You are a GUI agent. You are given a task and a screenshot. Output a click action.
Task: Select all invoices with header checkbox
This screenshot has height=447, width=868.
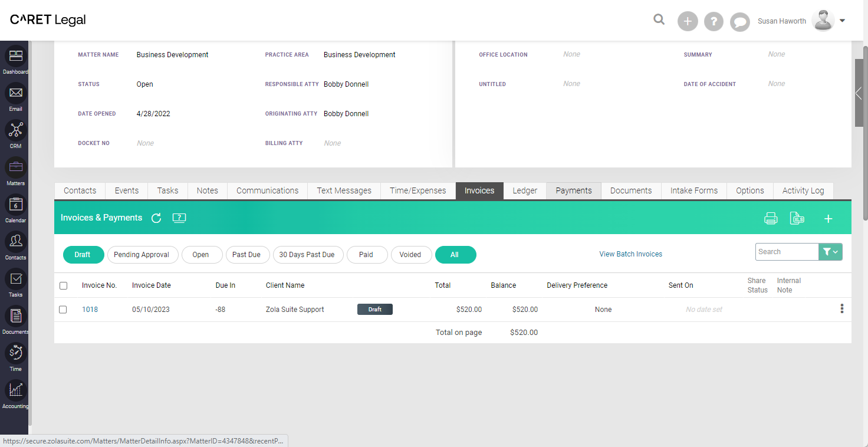click(x=63, y=285)
